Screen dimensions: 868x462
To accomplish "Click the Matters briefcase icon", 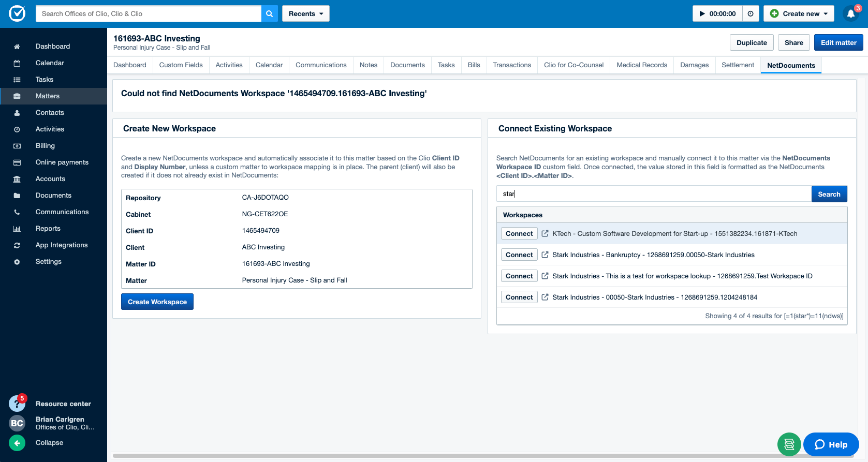I will click(17, 96).
